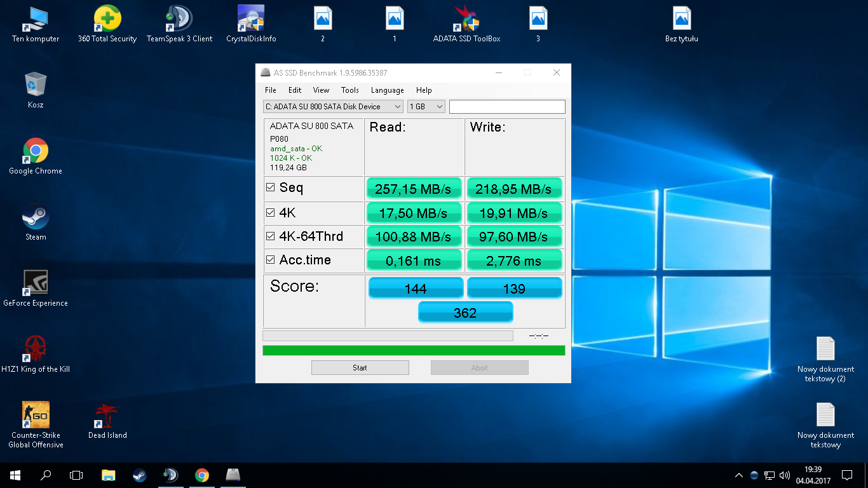Screen dimensions: 868x488
Task: Click the grey current-test progress bar
Action: tap(388, 335)
